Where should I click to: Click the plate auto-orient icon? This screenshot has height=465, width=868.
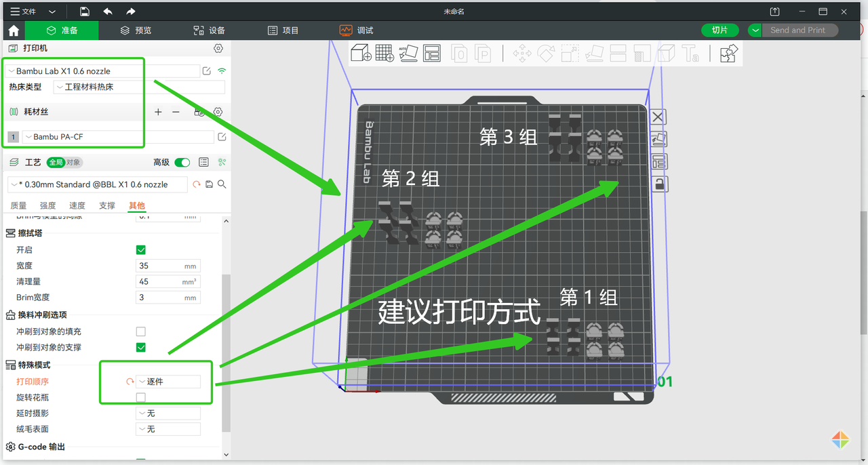tap(658, 140)
